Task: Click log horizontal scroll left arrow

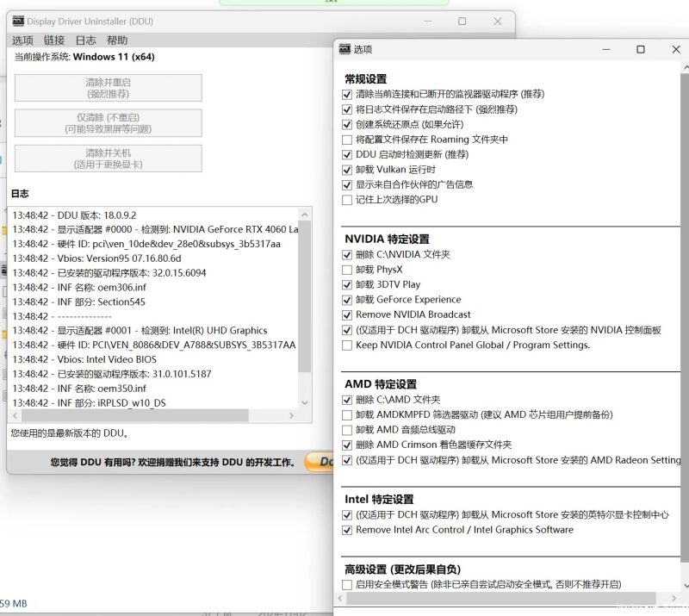Action: point(16,415)
